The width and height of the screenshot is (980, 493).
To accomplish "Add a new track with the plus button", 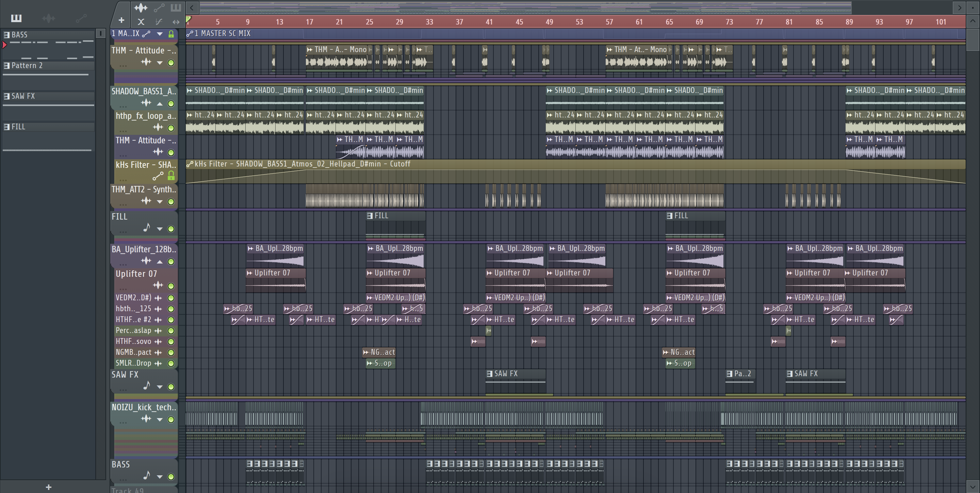I will coord(121,20).
